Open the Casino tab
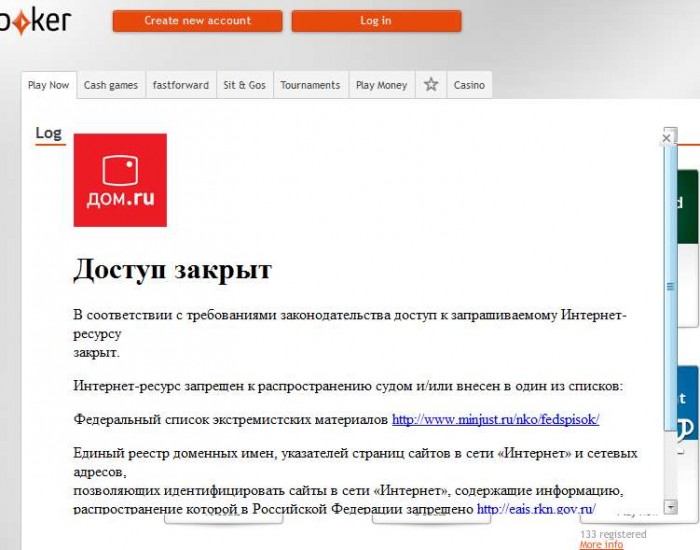This screenshot has height=550, width=700. click(469, 85)
